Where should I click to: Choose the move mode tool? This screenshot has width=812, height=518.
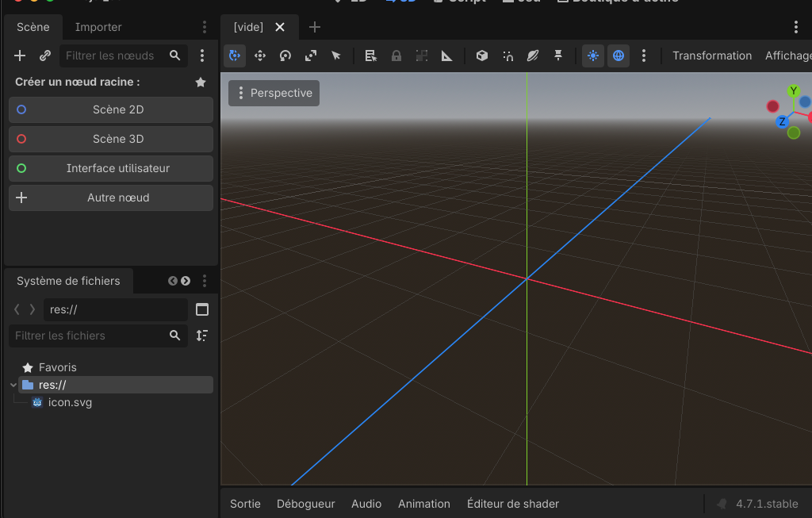tap(260, 56)
